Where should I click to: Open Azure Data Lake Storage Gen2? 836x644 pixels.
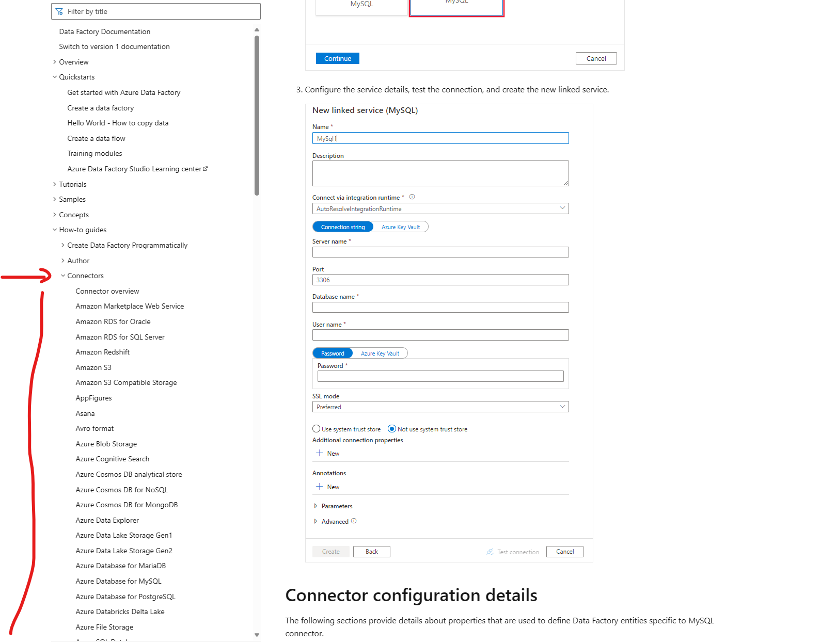coord(124,551)
